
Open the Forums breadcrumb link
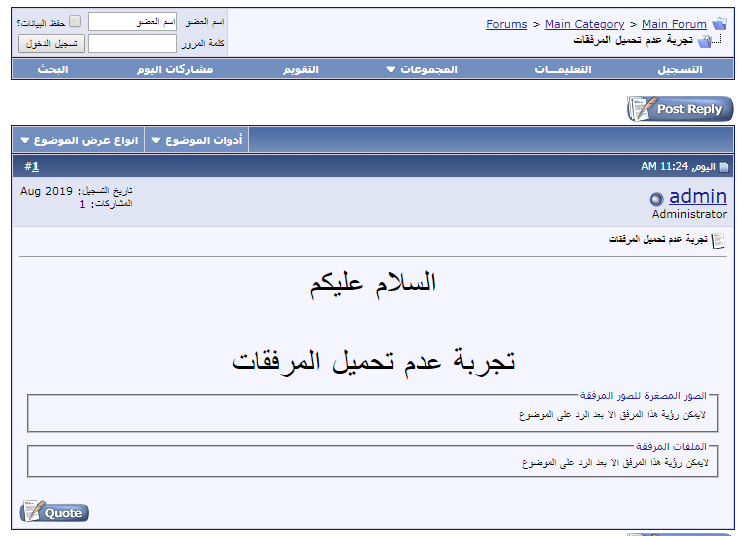coord(507,24)
